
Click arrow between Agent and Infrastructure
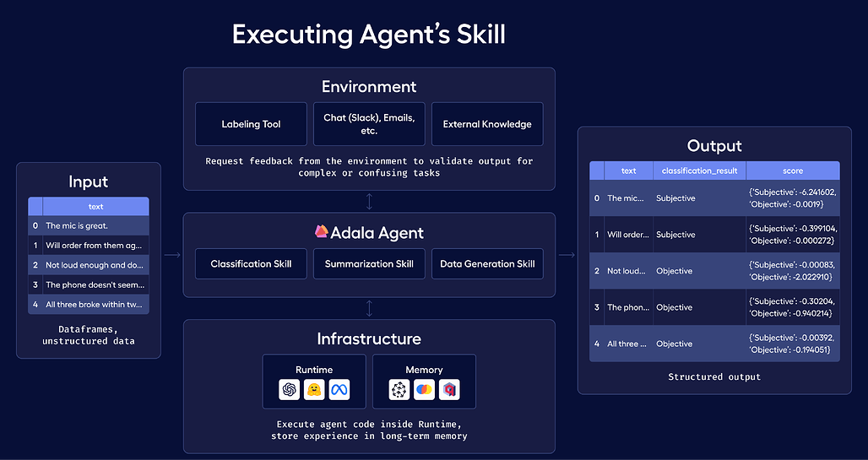pos(369,308)
